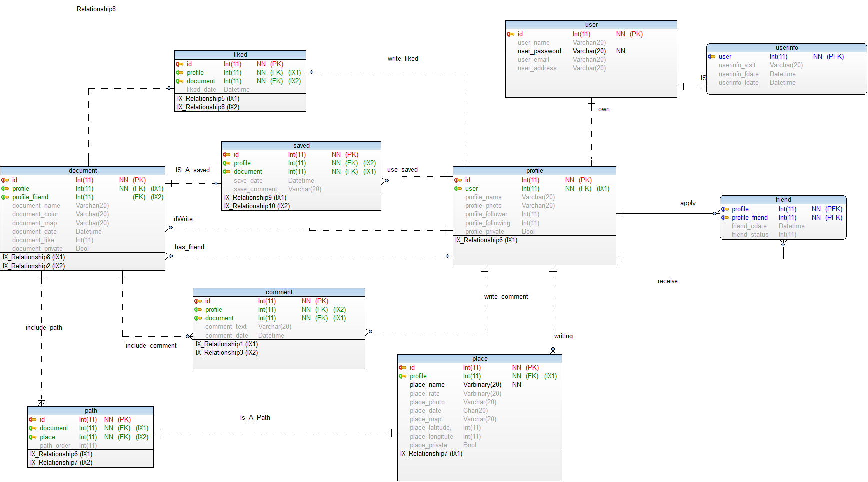Viewport: 868px width, 482px height.
Task: Click the key icon of document profile row
Action: click(x=5, y=189)
